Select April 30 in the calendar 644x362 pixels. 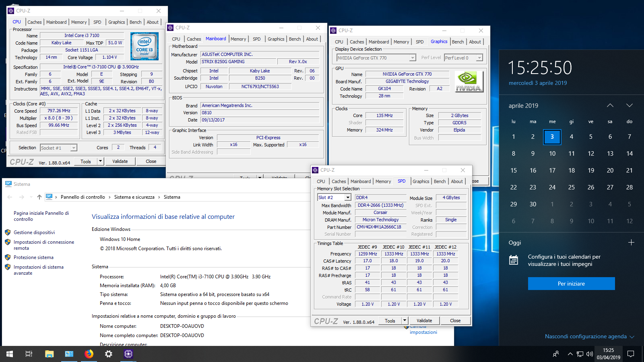pos(533,204)
